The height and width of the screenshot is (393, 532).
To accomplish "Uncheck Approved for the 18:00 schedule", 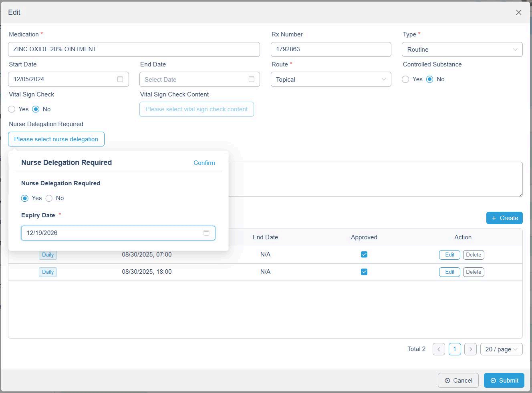I will coord(364,272).
